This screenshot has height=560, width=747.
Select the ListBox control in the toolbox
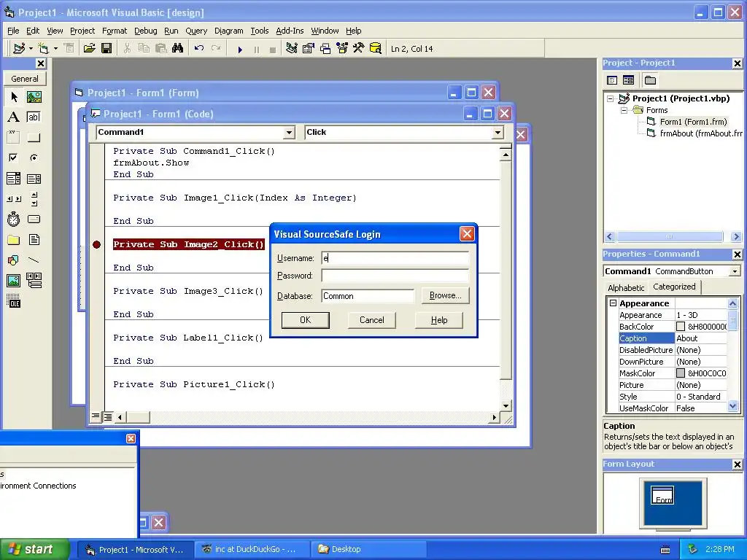coord(34,179)
